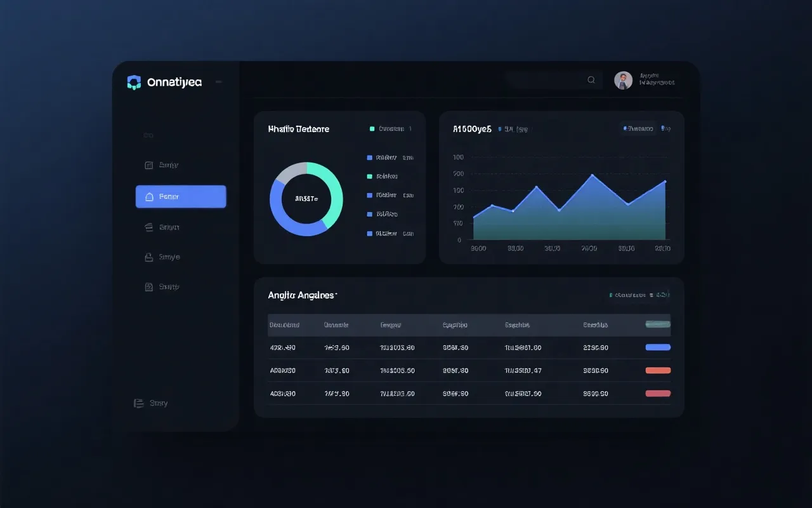812x508 pixels.
Task: Click the list icon at the sidebar bottom
Action: (x=138, y=403)
